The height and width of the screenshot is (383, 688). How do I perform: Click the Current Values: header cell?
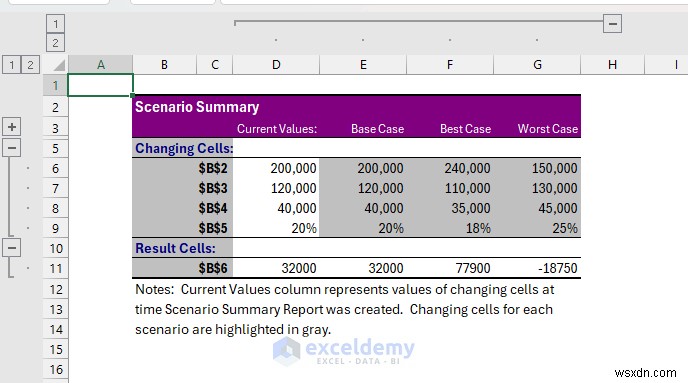(x=277, y=129)
